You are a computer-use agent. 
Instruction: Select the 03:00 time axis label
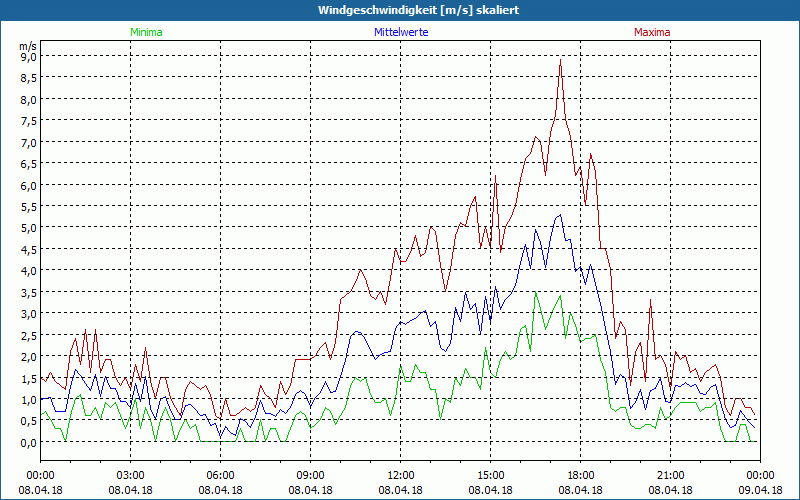131,475
